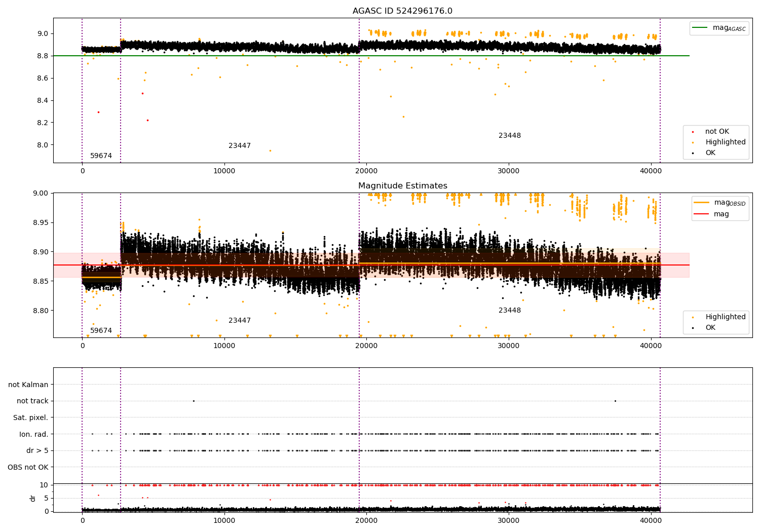Click obsid label 23448 in the top plot

pyautogui.click(x=510, y=136)
